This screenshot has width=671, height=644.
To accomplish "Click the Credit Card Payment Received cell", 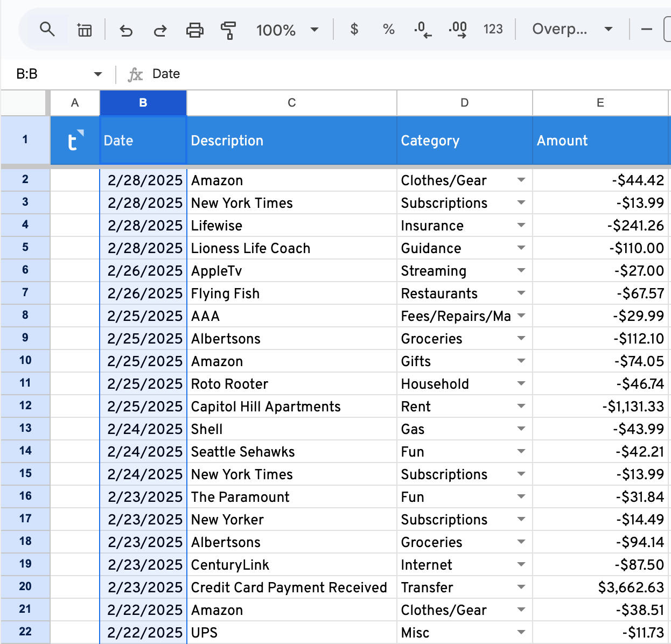I will pos(292,587).
